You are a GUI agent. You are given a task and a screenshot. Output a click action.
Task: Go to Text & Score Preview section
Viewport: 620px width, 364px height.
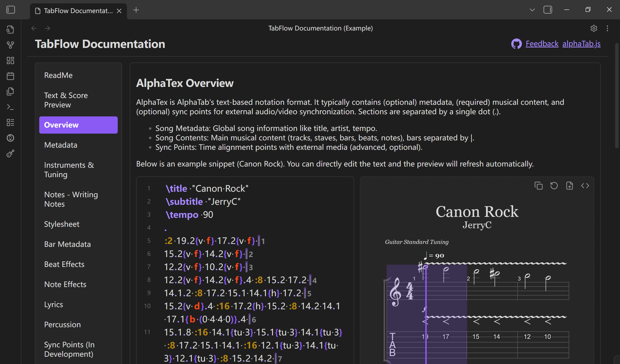(78, 100)
